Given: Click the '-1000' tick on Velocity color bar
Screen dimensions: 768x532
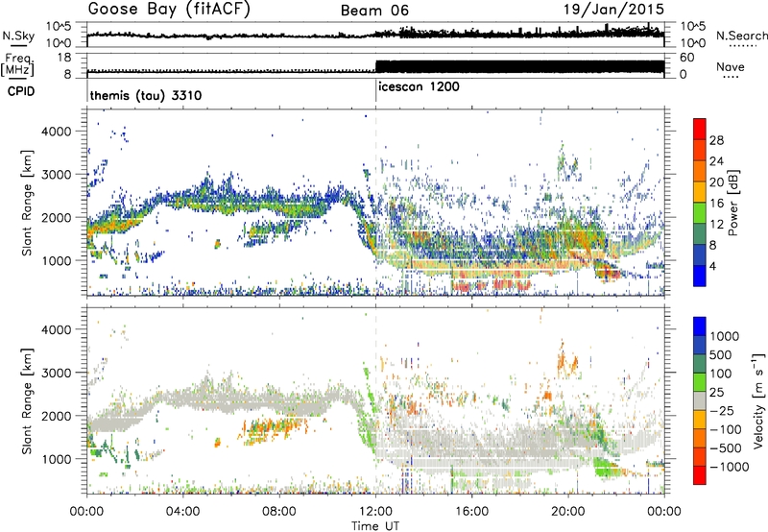Looking at the screenshot, I should coord(730,467).
